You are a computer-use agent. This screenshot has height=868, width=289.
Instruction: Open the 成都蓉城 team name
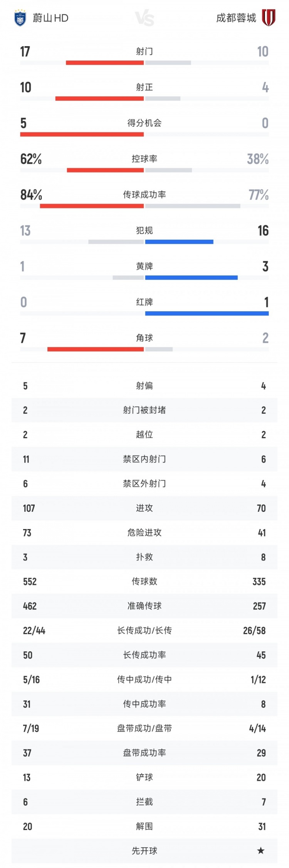coord(236,18)
